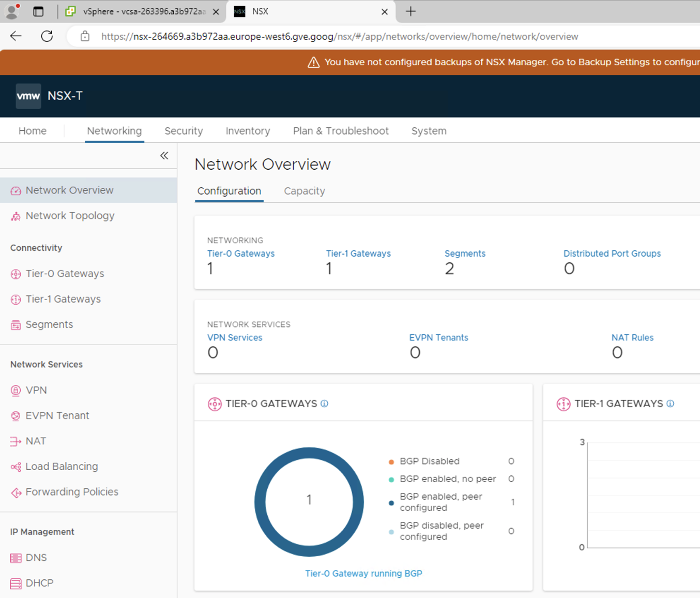Close the NSX browser tab
This screenshot has height=598, width=700.
pyautogui.click(x=385, y=11)
